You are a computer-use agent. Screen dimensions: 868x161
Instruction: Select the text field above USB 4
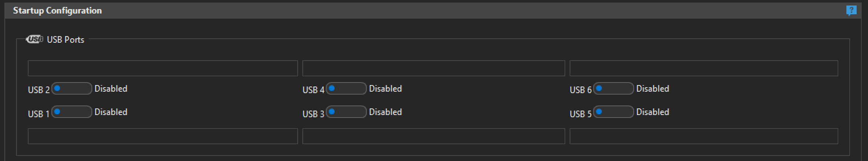pyautogui.click(x=434, y=68)
